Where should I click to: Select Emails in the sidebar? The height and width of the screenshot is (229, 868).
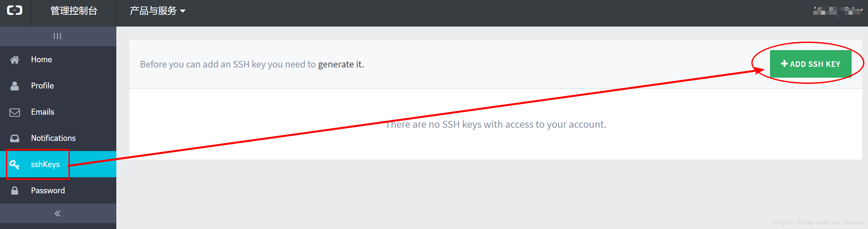[x=43, y=112]
